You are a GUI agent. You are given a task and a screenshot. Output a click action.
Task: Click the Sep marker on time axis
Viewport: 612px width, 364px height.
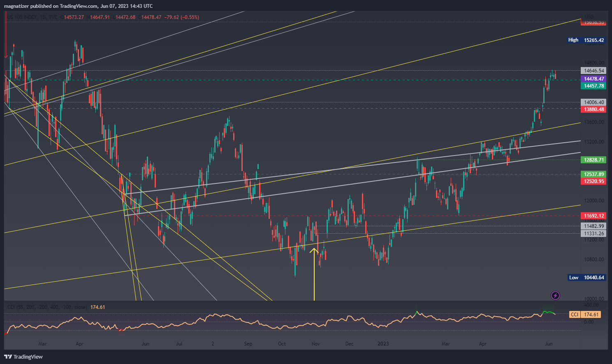[x=248, y=343]
